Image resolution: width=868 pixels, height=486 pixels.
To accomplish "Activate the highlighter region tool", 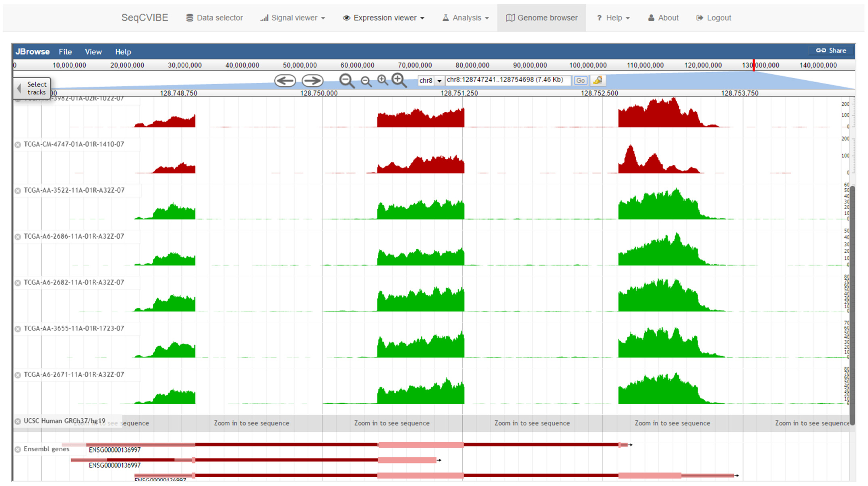I will (598, 80).
